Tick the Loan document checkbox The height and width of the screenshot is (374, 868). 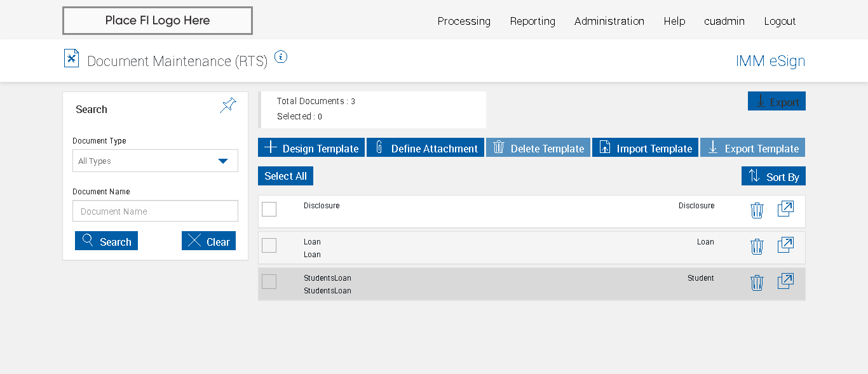point(269,245)
